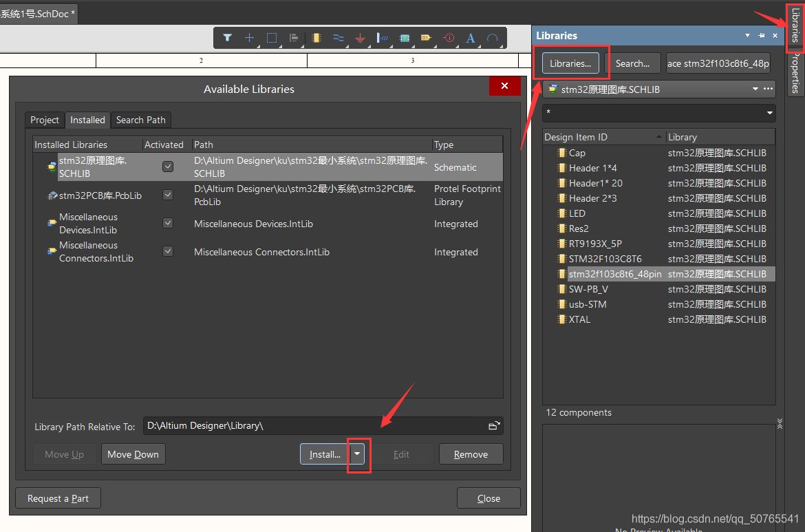
Task: Click the component search field with stm32f103c8t6_48p
Action: click(x=718, y=63)
